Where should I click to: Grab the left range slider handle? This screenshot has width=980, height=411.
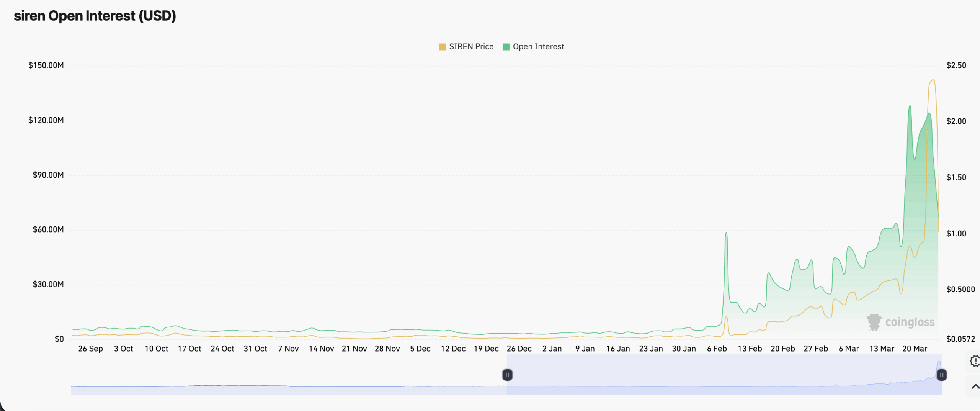pyautogui.click(x=507, y=375)
